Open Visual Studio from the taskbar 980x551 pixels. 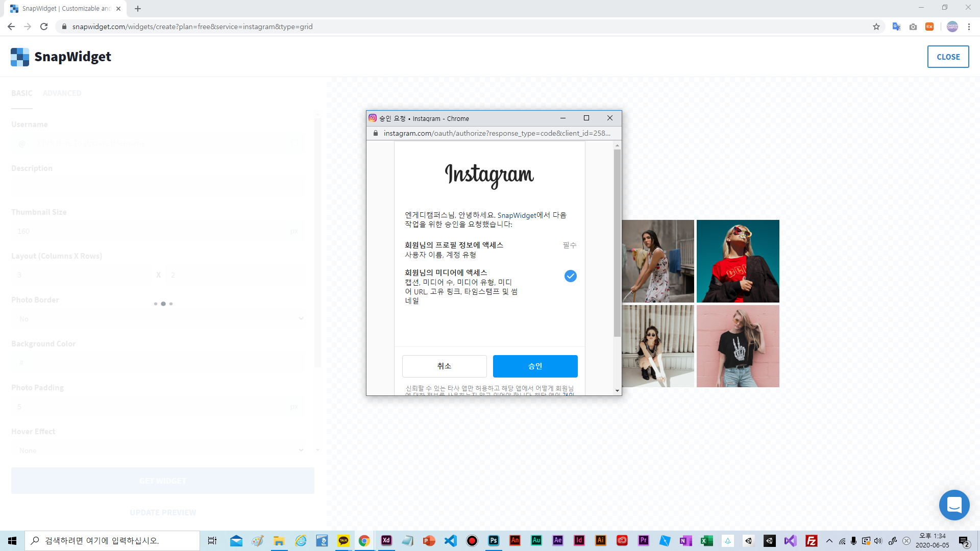tap(790, 541)
